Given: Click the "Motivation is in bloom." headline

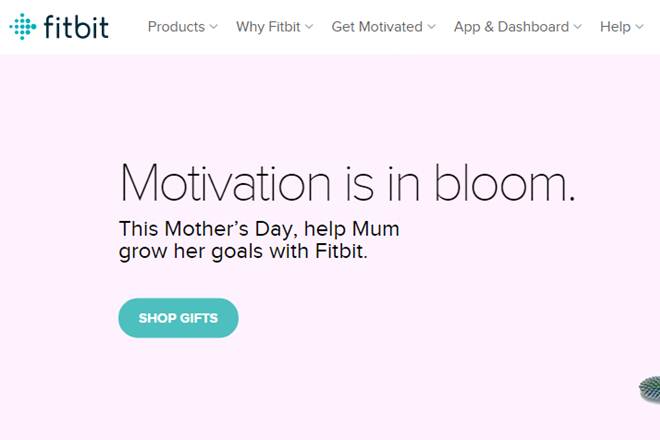Looking at the screenshot, I should pos(347,183).
